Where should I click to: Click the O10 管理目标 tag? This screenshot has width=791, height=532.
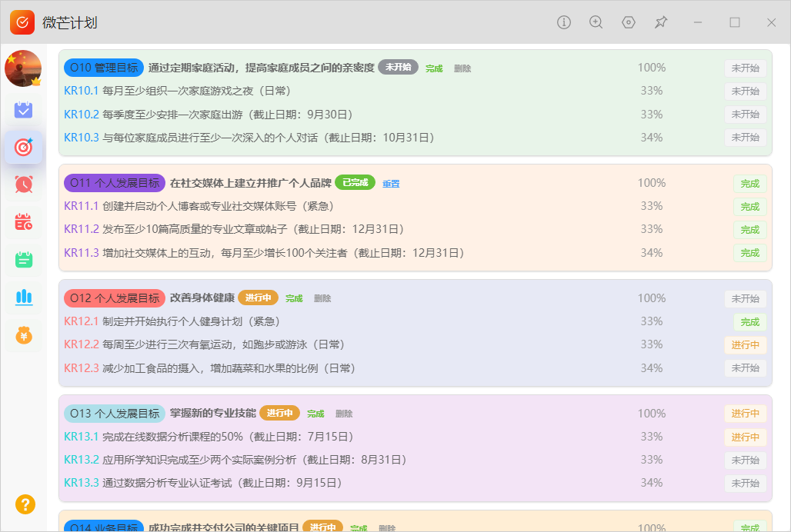tap(104, 68)
